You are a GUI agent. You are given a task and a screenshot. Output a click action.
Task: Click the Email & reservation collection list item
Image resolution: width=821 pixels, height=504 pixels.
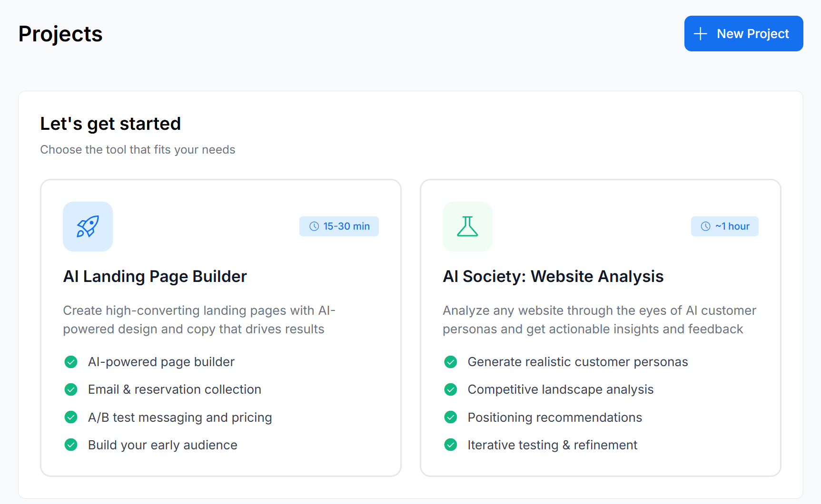click(174, 389)
